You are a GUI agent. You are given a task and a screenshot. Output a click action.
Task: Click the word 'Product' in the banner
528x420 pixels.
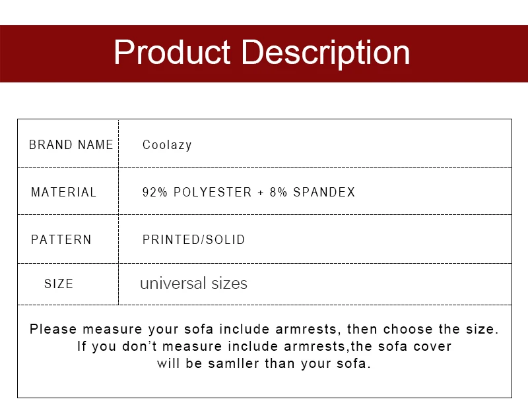(x=172, y=52)
